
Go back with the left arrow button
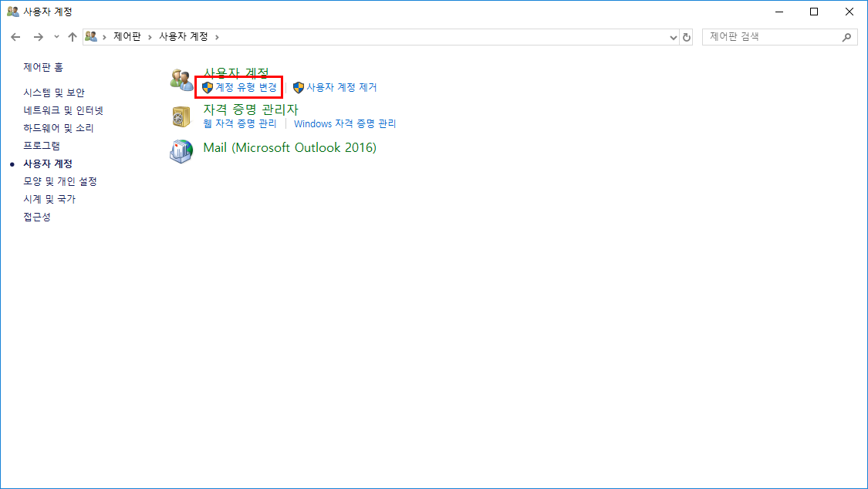pyautogui.click(x=15, y=37)
